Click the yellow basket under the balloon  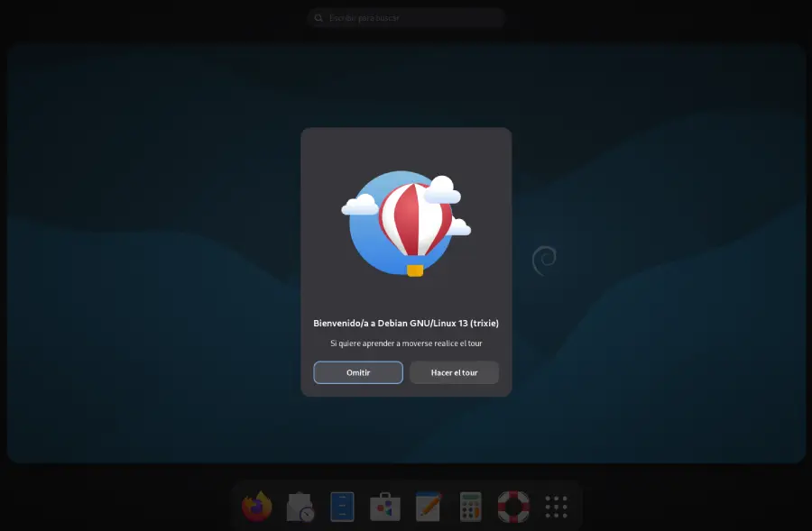point(415,270)
